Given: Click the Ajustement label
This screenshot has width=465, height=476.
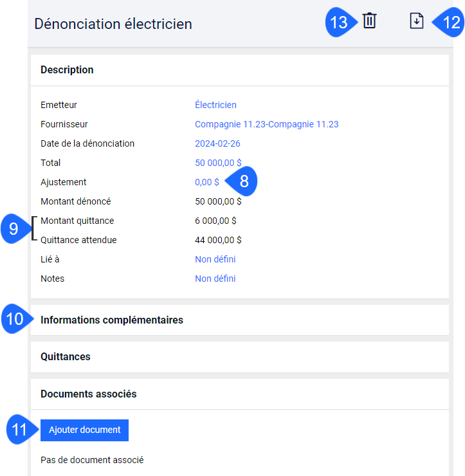Looking at the screenshot, I should [x=64, y=182].
